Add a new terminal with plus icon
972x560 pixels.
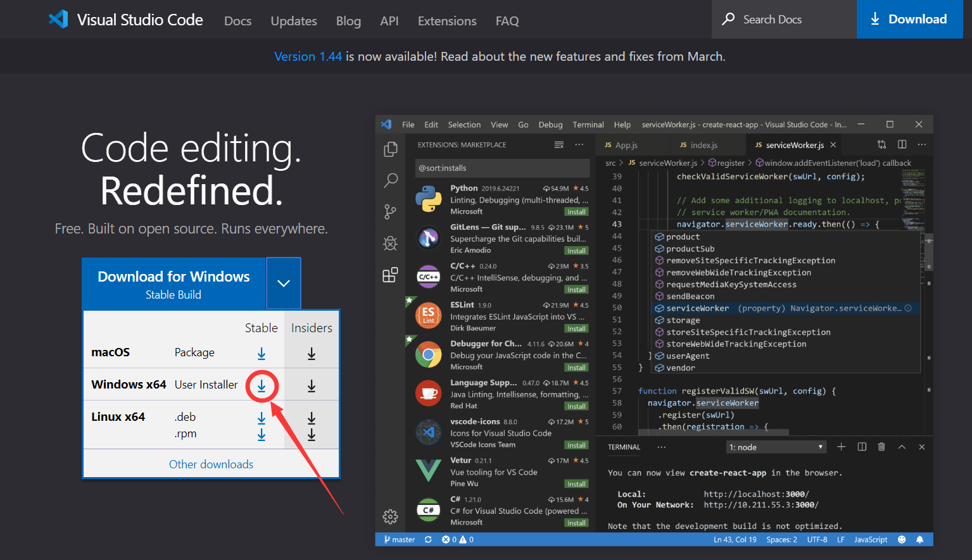click(842, 447)
